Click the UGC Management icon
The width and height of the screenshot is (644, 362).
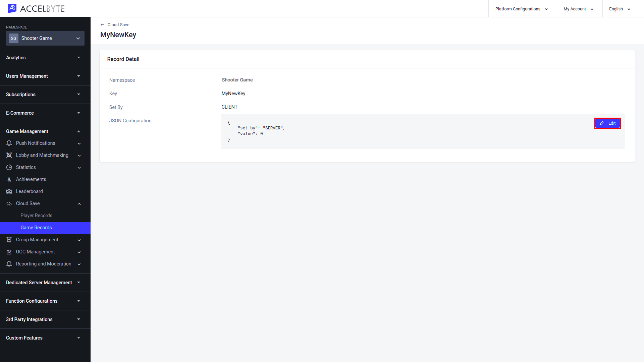click(9, 252)
